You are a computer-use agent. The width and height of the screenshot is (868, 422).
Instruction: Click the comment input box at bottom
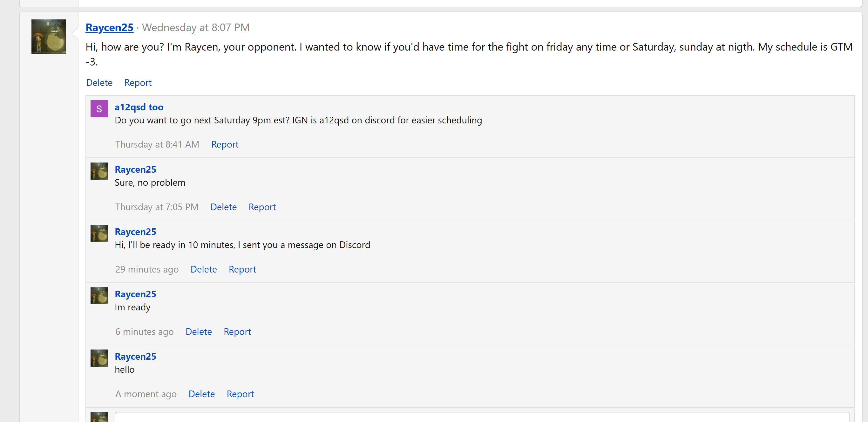point(482,417)
